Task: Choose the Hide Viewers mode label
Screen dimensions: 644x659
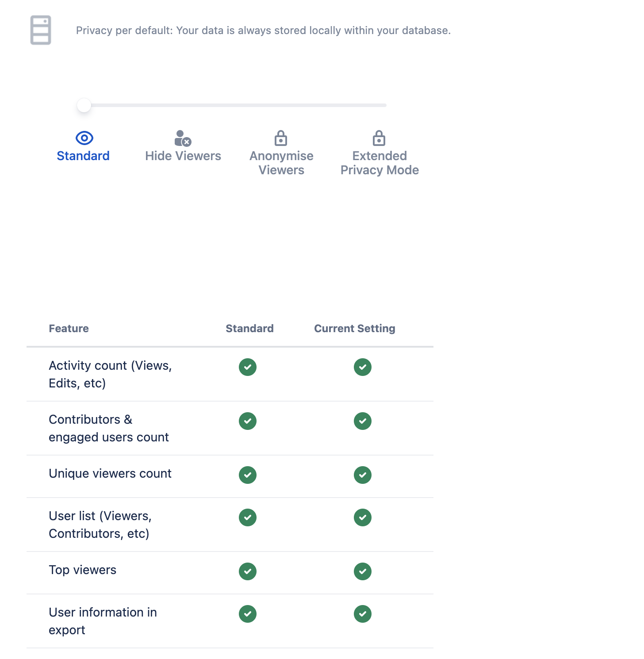Action: coord(183,156)
